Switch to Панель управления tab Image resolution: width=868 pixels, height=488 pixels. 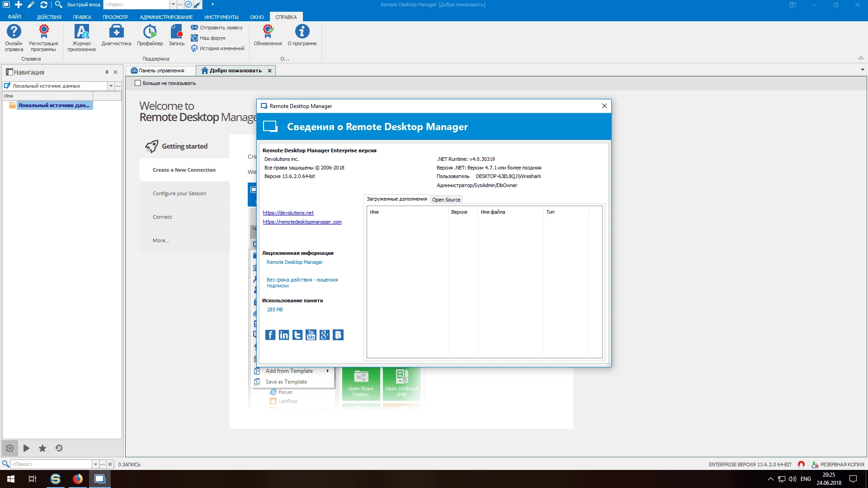pyautogui.click(x=161, y=70)
